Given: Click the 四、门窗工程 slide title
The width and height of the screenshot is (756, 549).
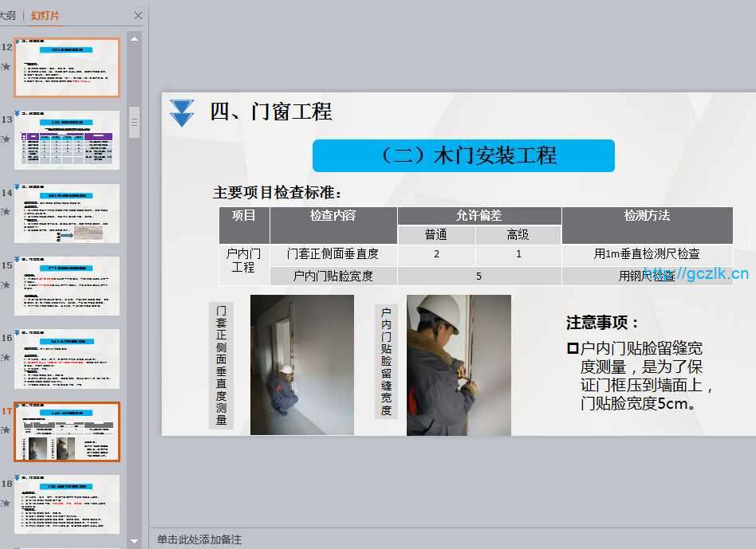Looking at the screenshot, I should click(271, 112).
